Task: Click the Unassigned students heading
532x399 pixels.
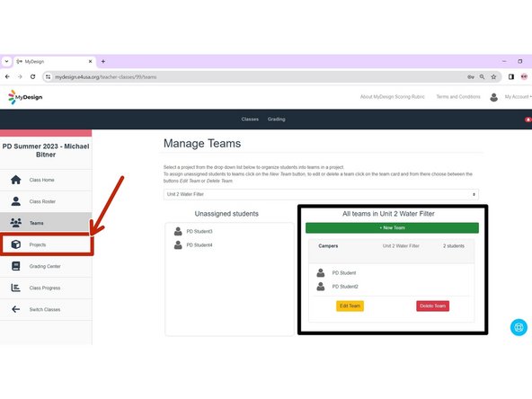Action: click(x=226, y=214)
